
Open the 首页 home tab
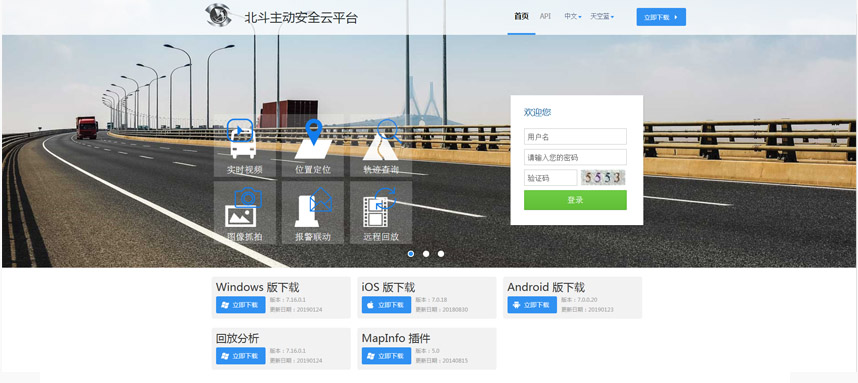(521, 16)
